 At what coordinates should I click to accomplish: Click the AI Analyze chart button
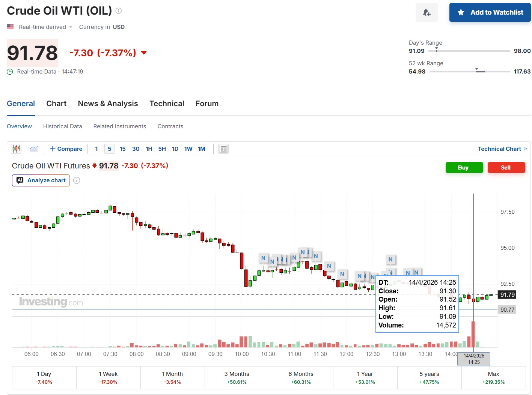[41, 180]
